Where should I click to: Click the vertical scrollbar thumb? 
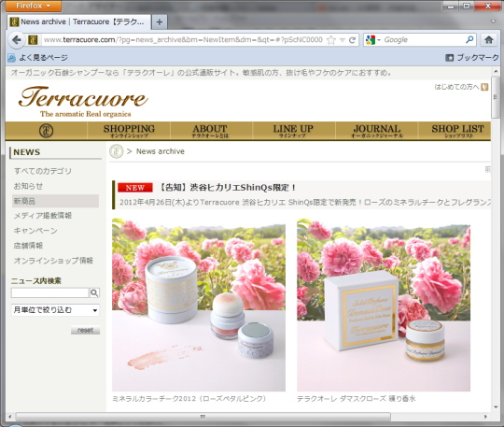496,97
